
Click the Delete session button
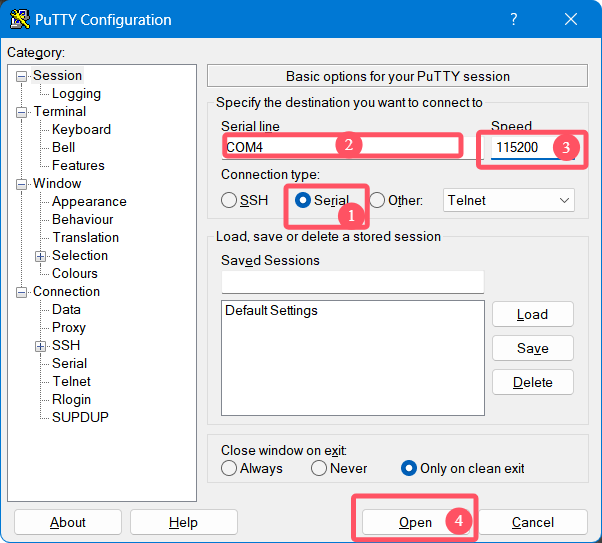click(x=533, y=382)
